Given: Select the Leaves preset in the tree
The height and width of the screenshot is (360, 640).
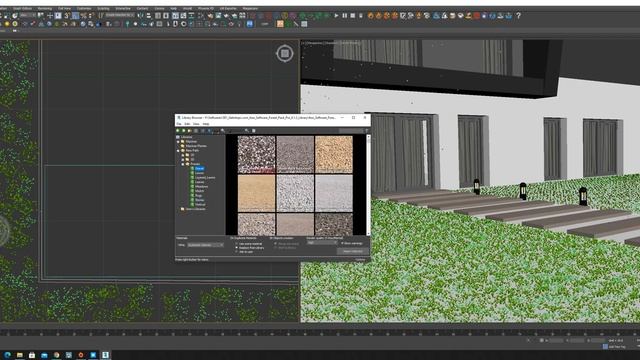Looking at the screenshot, I should tap(200, 182).
